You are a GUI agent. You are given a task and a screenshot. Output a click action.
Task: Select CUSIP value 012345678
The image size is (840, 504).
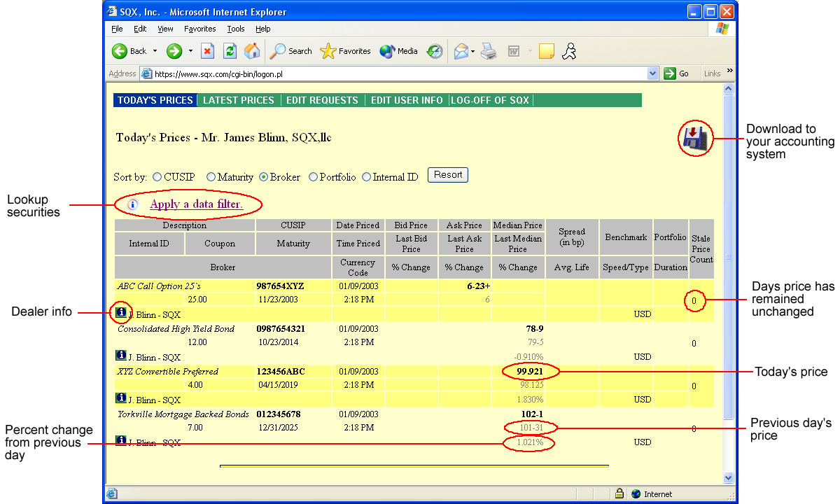(x=279, y=414)
